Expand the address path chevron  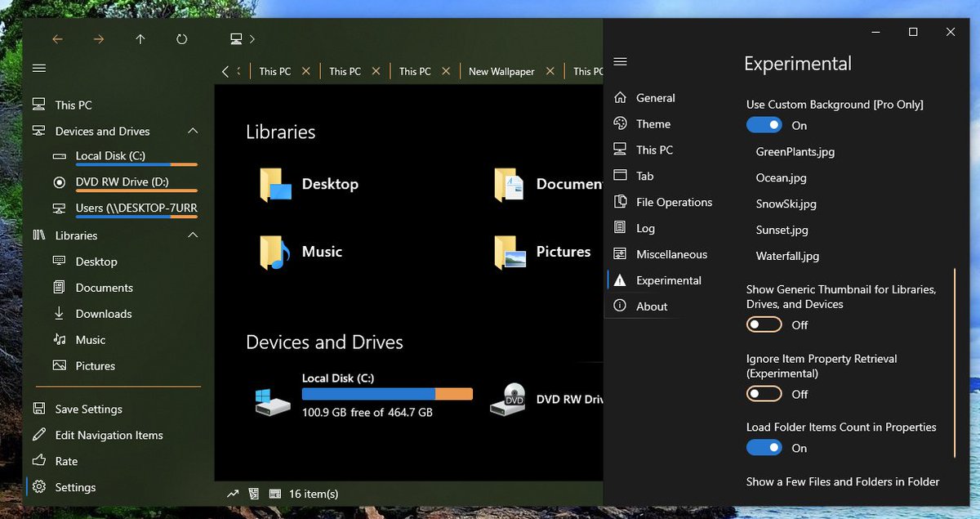[x=252, y=39]
